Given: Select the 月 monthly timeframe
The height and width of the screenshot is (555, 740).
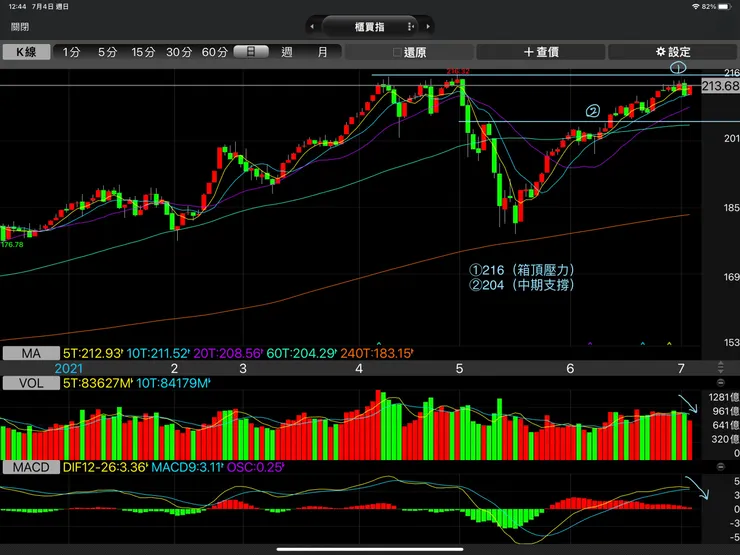Looking at the screenshot, I should coord(322,52).
